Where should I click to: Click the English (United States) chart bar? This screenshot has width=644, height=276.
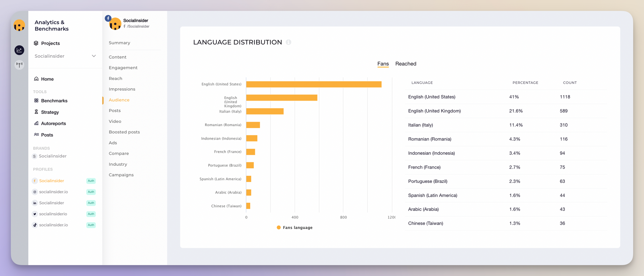(x=314, y=84)
